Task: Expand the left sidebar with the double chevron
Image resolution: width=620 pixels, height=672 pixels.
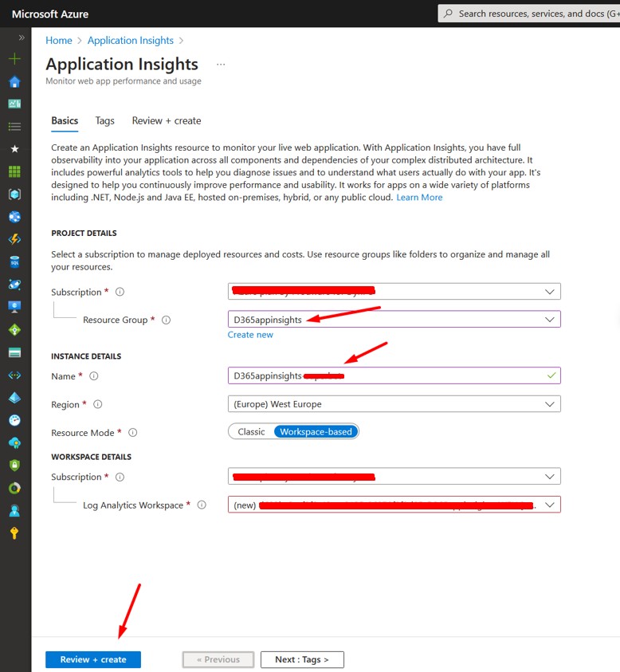Action: 22,37
